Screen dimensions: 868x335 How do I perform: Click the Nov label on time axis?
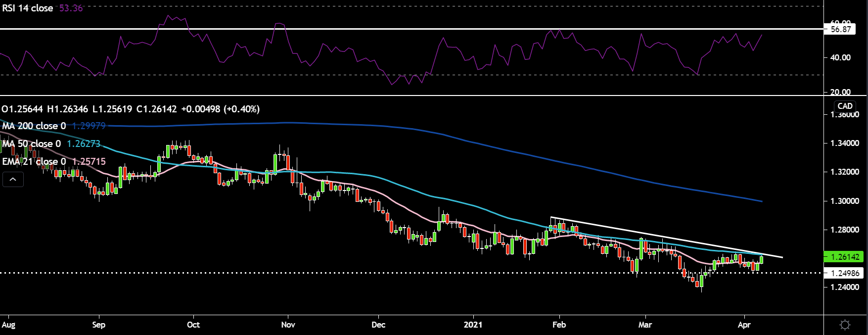[288, 325]
